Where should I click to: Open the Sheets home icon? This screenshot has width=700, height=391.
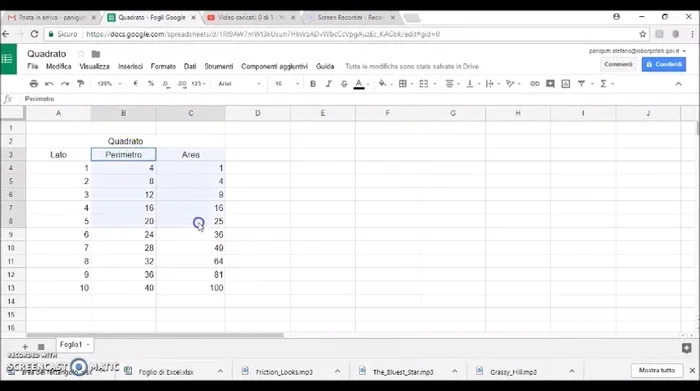pos(8,58)
